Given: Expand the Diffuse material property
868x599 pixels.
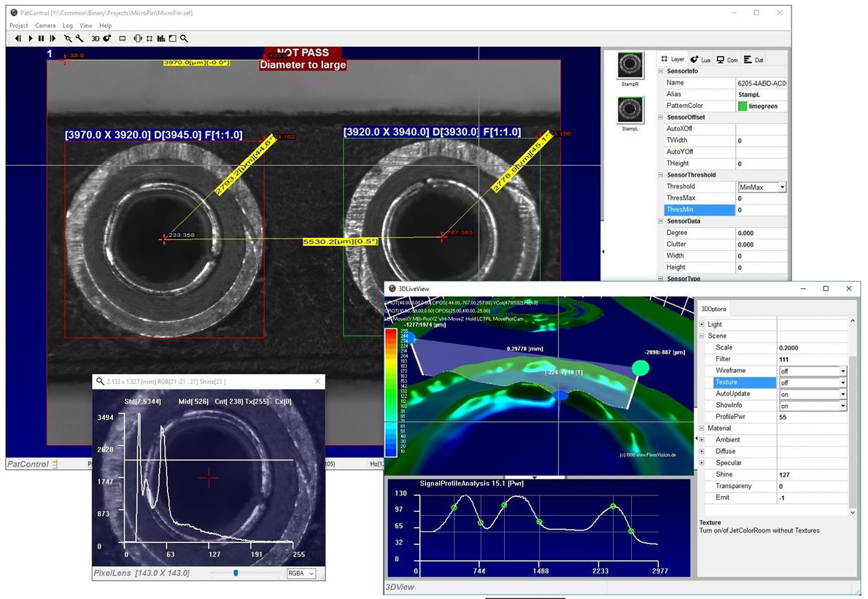Looking at the screenshot, I should (702, 451).
